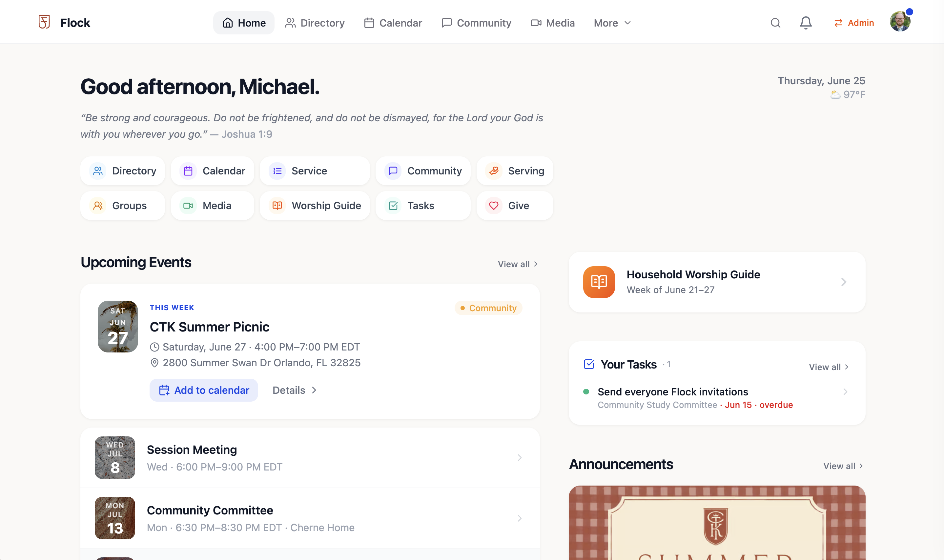Go to Calendar in top navigation
The height and width of the screenshot is (560, 944).
393,23
